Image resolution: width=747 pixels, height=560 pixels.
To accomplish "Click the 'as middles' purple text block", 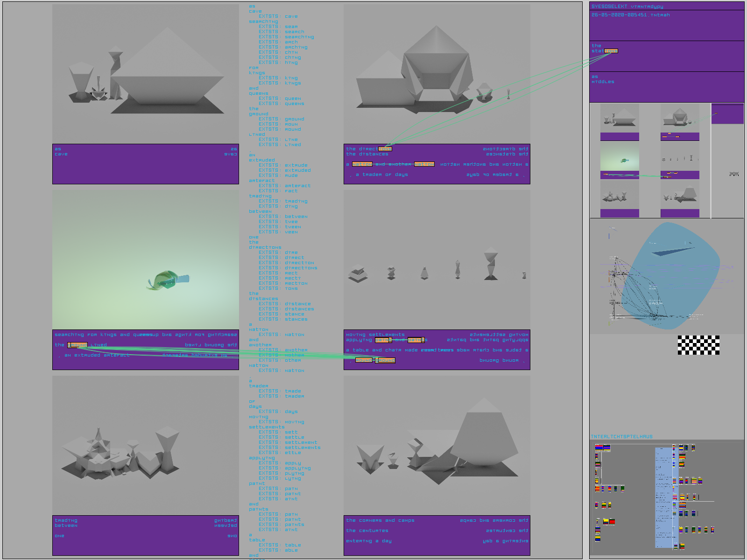I will click(603, 79).
